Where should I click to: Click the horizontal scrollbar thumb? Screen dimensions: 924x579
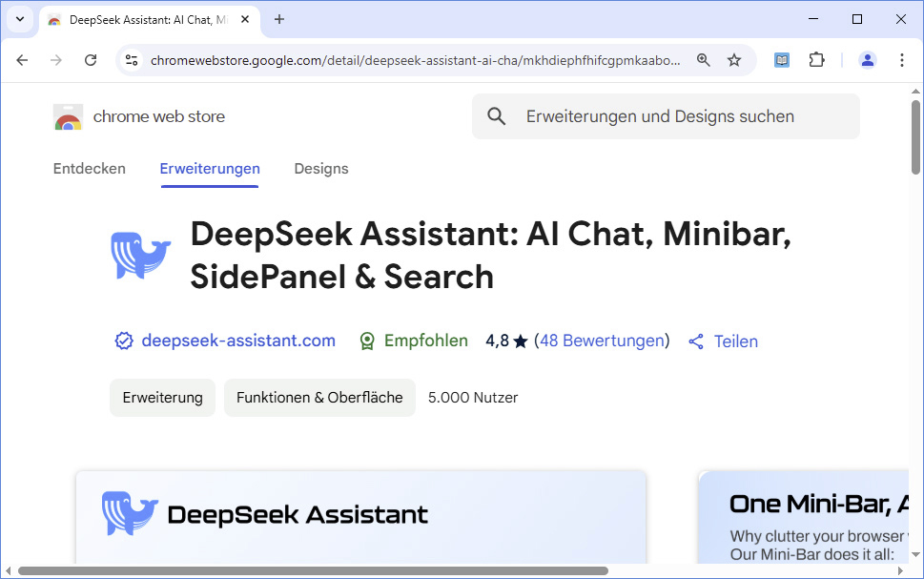313,570
